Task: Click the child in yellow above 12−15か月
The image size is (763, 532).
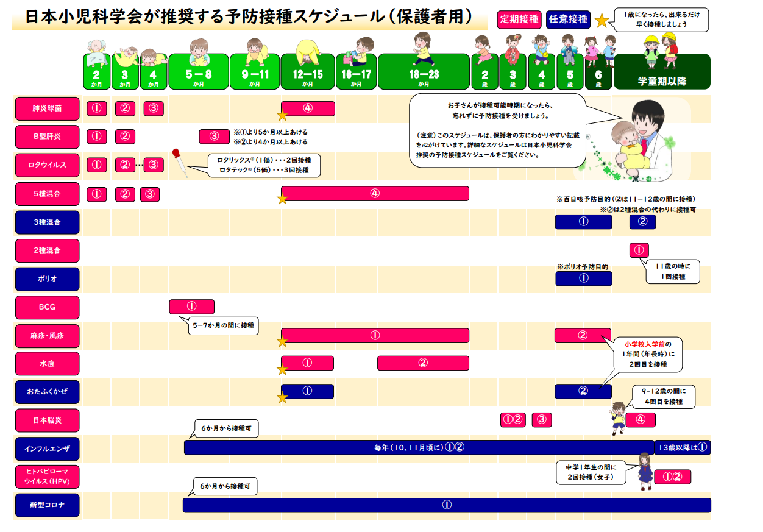Action: click(308, 51)
